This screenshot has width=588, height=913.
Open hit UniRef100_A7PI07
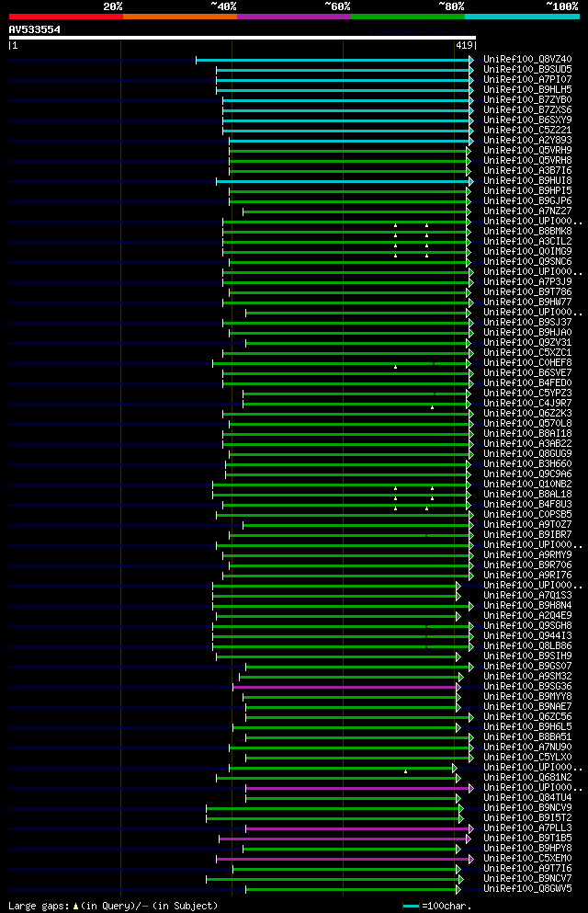527,79
